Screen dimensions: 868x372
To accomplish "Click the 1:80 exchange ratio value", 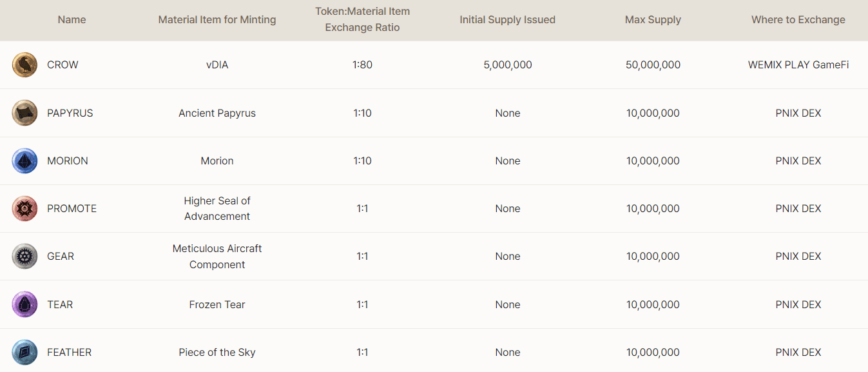I will click(362, 65).
